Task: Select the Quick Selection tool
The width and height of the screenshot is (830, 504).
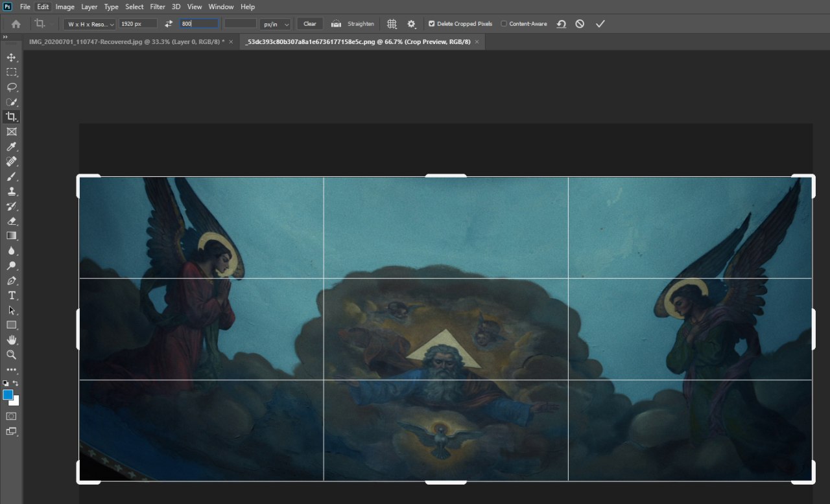Action: pyautogui.click(x=11, y=102)
